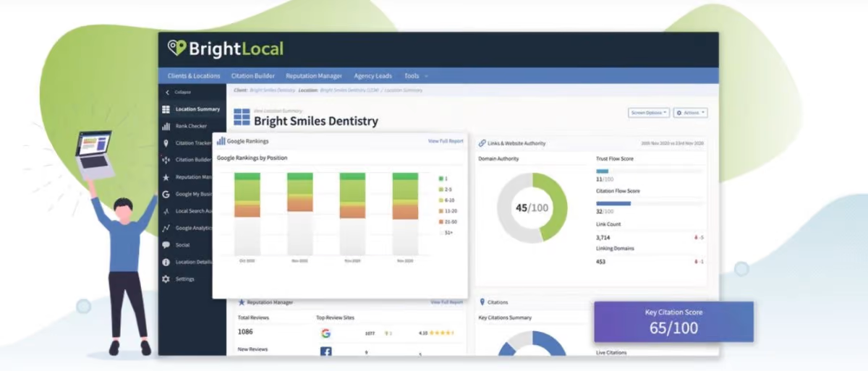Click the BrightLocal logo
The height and width of the screenshot is (371, 868).
coord(225,49)
